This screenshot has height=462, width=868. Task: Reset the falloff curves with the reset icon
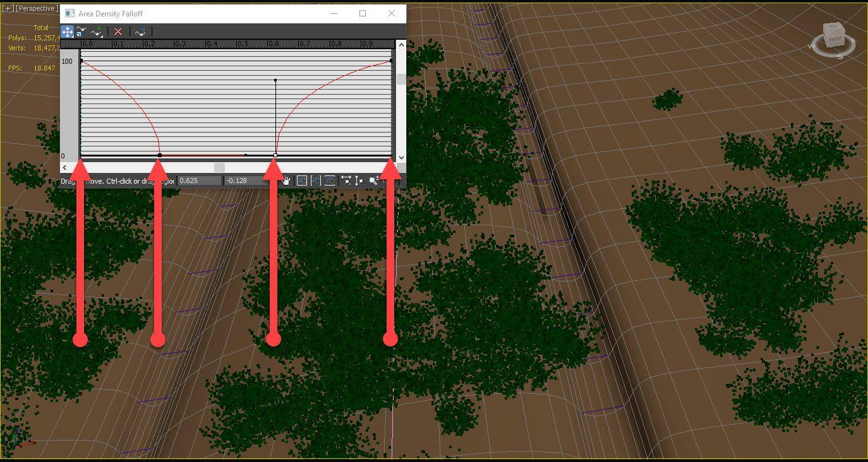click(x=141, y=32)
